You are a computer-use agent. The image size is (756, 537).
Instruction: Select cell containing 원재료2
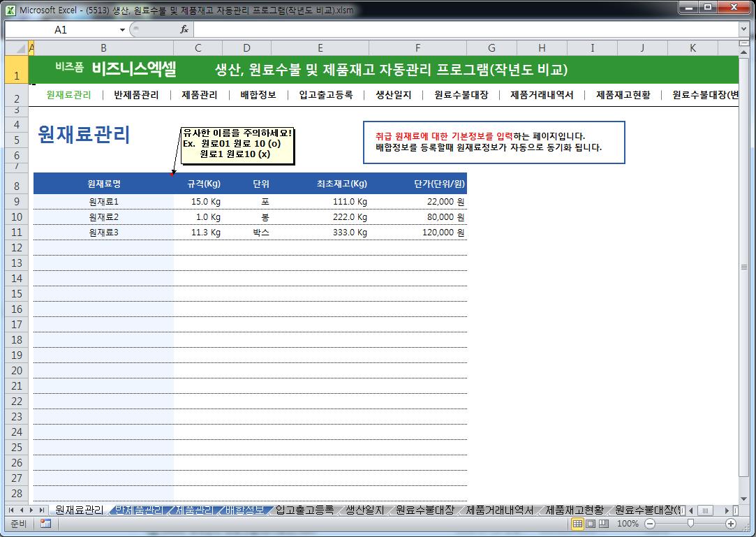click(x=103, y=217)
